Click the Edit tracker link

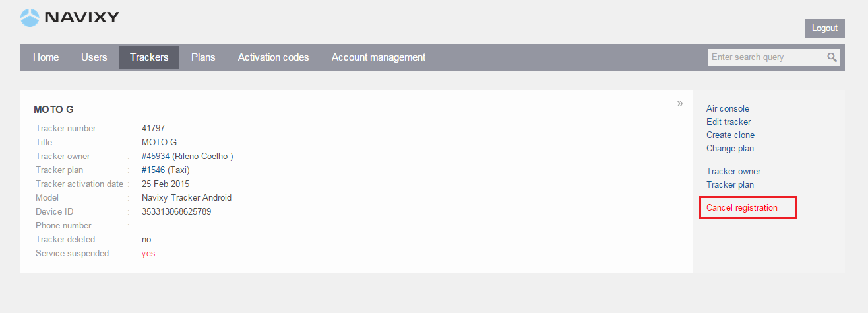click(x=728, y=122)
